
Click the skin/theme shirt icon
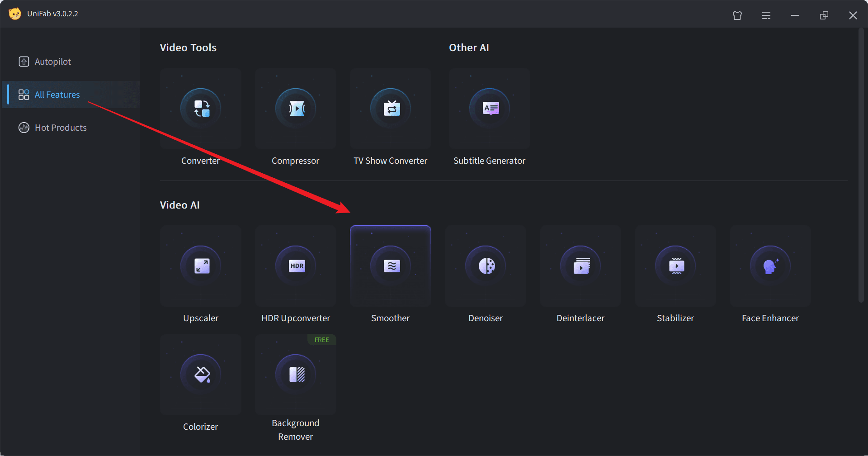[x=737, y=15]
